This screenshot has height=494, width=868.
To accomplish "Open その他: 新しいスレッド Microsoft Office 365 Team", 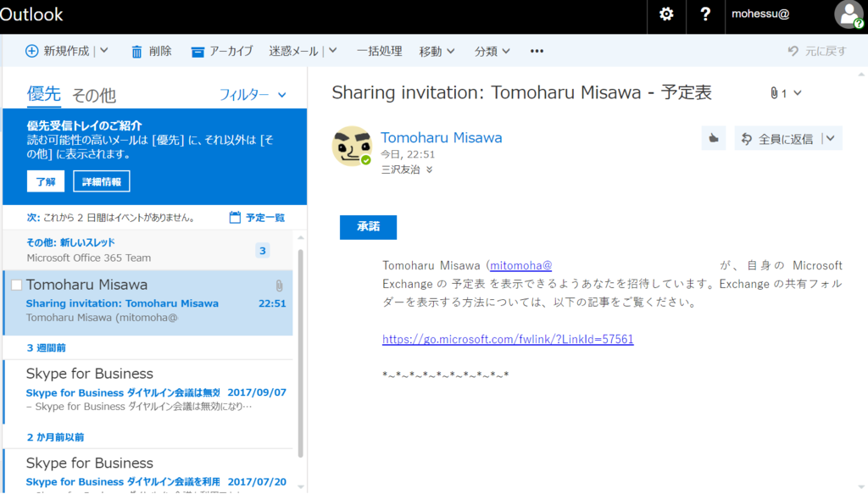I will point(147,250).
